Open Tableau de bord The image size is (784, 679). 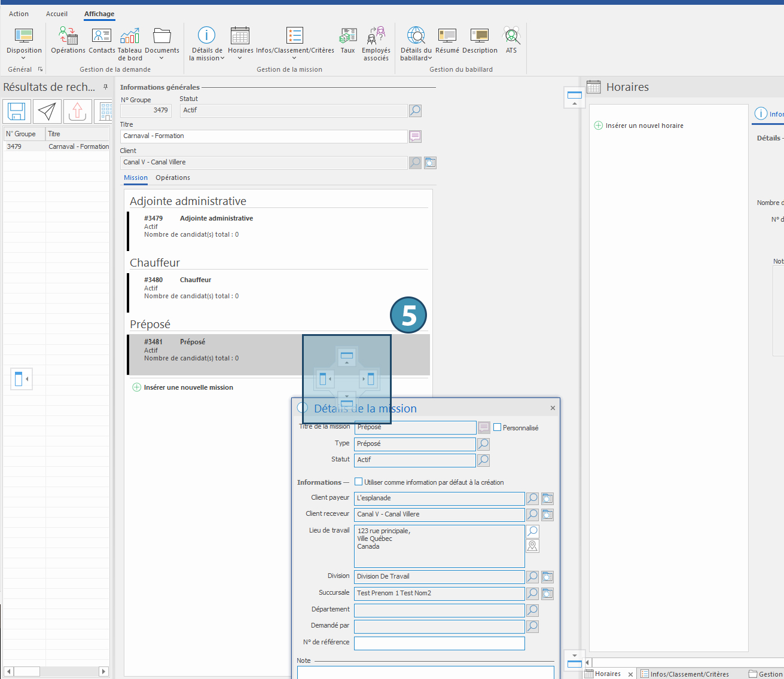pos(130,44)
